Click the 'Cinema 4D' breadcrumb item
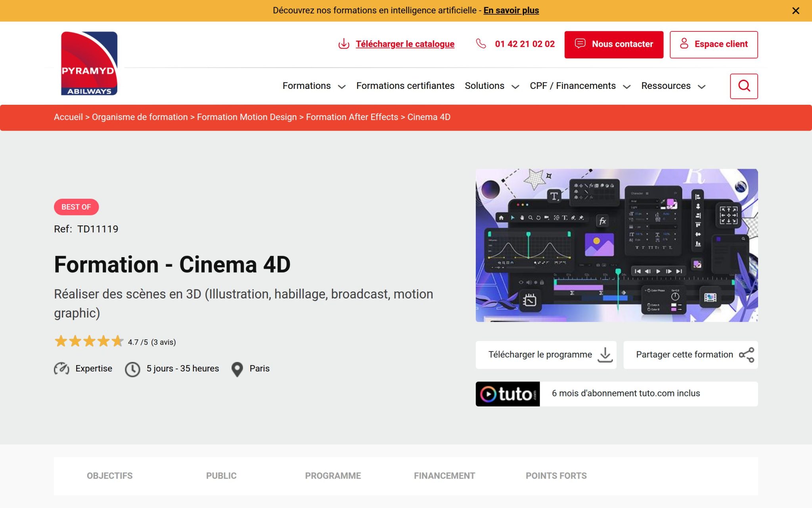 [429, 117]
